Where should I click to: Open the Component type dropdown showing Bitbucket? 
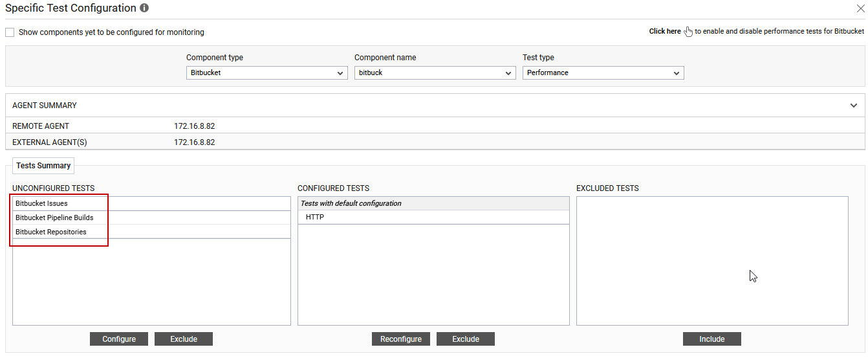tap(267, 73)
